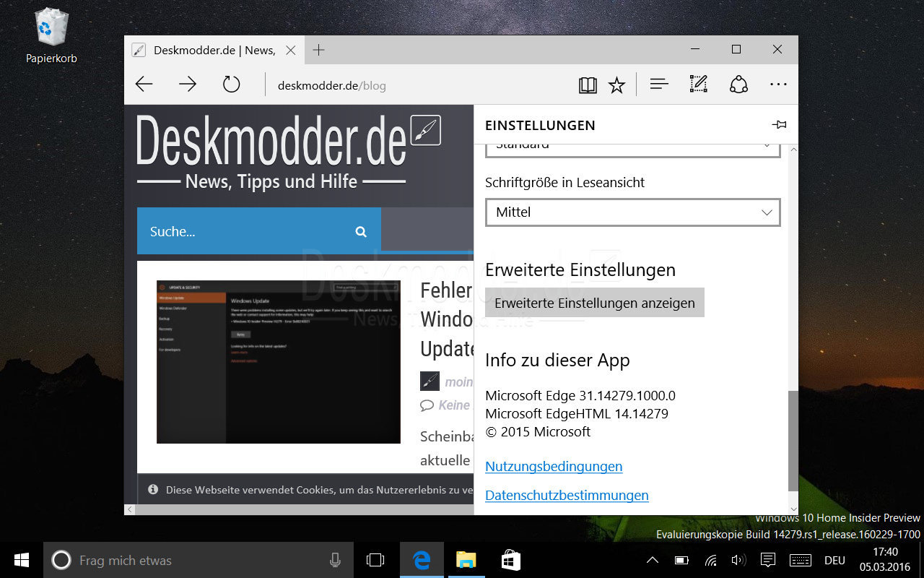Screen dimensions: 924x578
Task: Click the Microsoft EdgeHTML 14.14279 text
Action: click(x=577, y=413)
